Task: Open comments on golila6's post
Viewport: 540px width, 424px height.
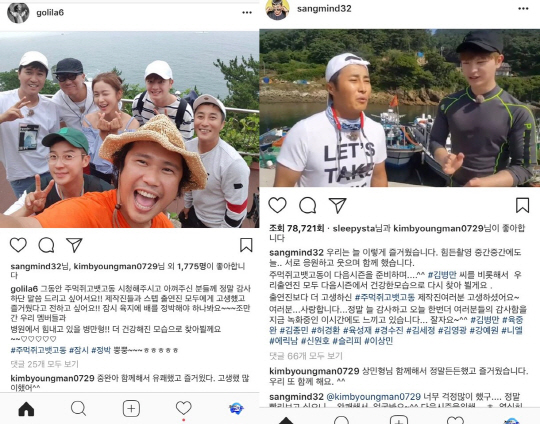Action: 46,245
